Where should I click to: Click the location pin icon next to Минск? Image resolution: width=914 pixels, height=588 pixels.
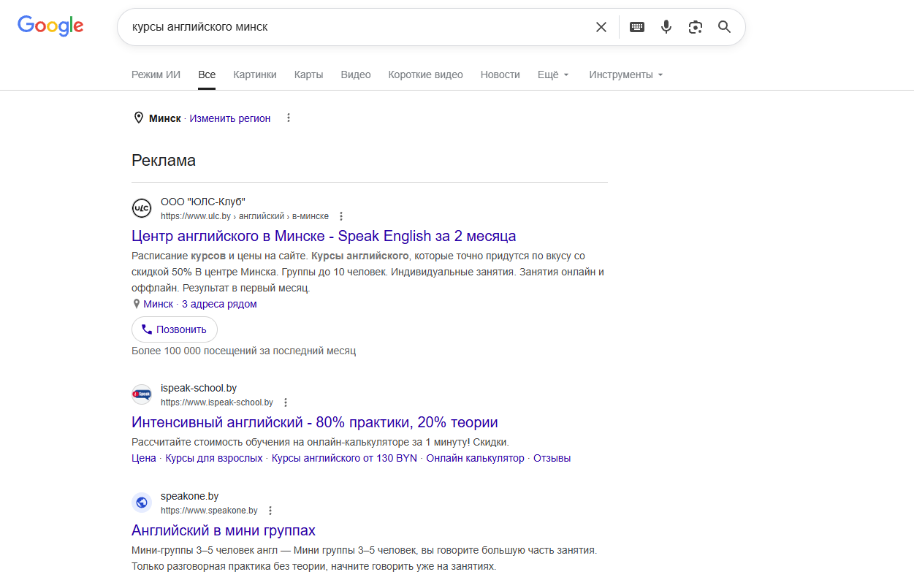(x=139, y=118)
